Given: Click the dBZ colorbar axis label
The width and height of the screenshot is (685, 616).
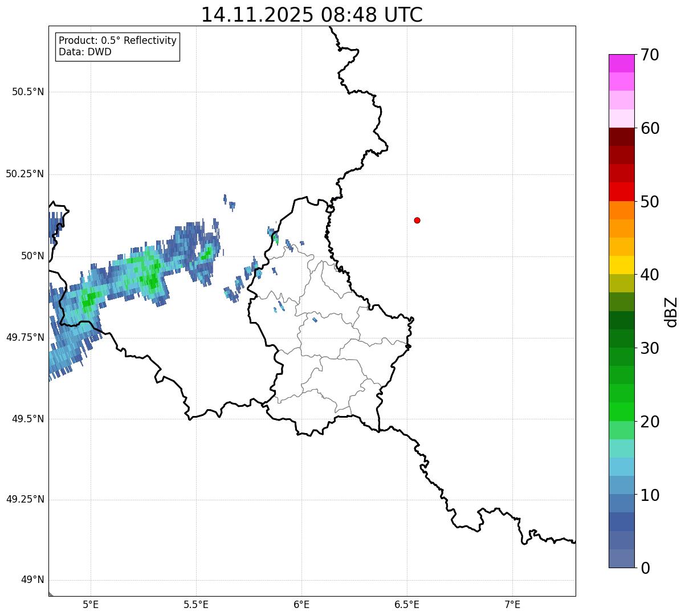Looking at the screenshot, I should coord(671,311).
